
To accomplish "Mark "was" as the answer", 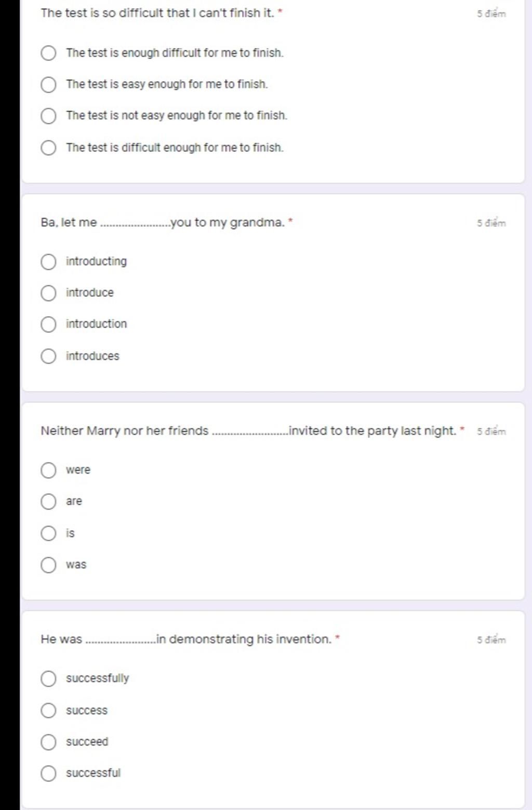I will pos(48,565).
